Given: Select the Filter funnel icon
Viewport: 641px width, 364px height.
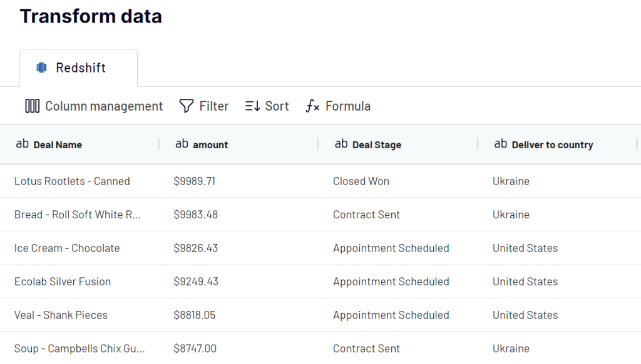Looking at the screenshot, I should click(x=185, y=106).
